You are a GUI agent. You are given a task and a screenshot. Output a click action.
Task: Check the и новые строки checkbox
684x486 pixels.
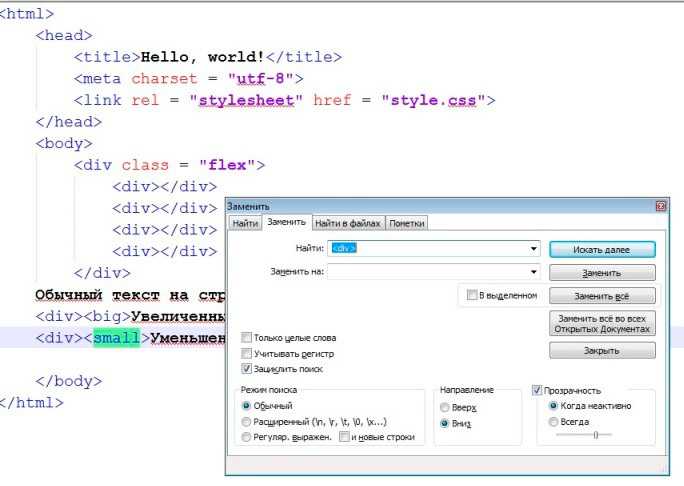tap(344, 436)
